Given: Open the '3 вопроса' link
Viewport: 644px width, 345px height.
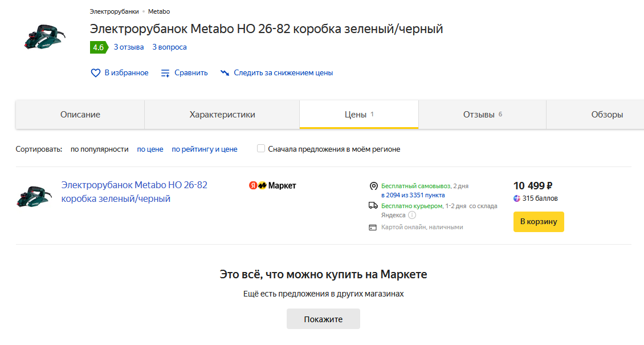Looking at the screenshot, I should (x=169, y=47).
